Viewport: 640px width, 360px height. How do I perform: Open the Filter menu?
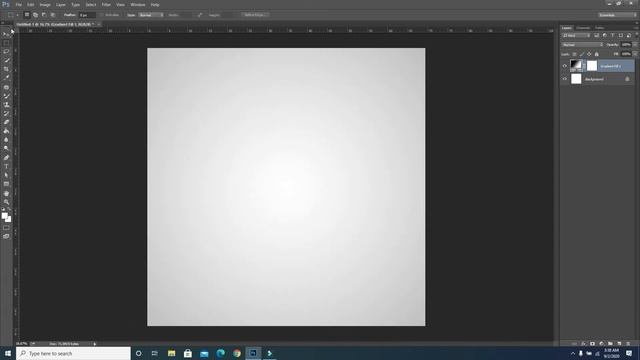click(x=106, y=5)
